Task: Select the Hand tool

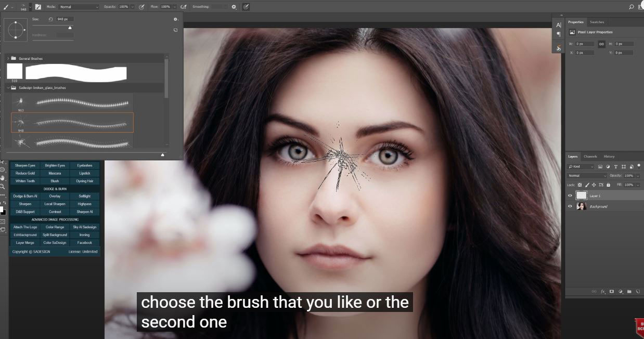Action: pos(3,178)
